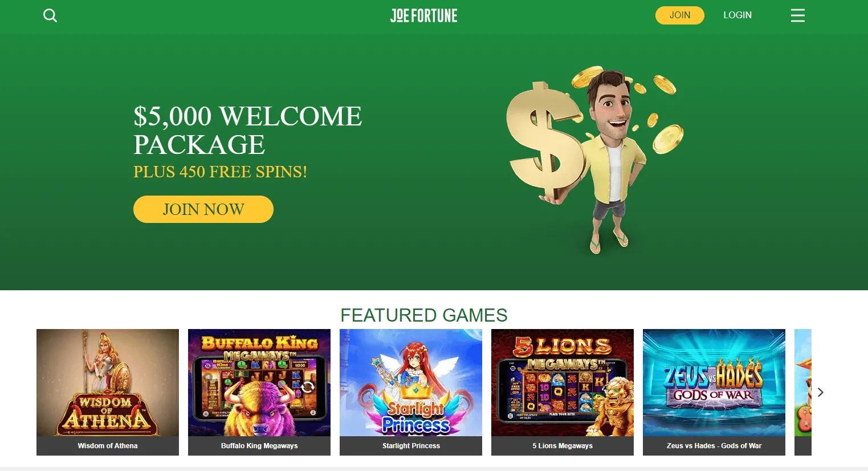This screenshot has height=471, width=868.
Task: Open the hamburger menu icon
Action: tap(798, 15)
